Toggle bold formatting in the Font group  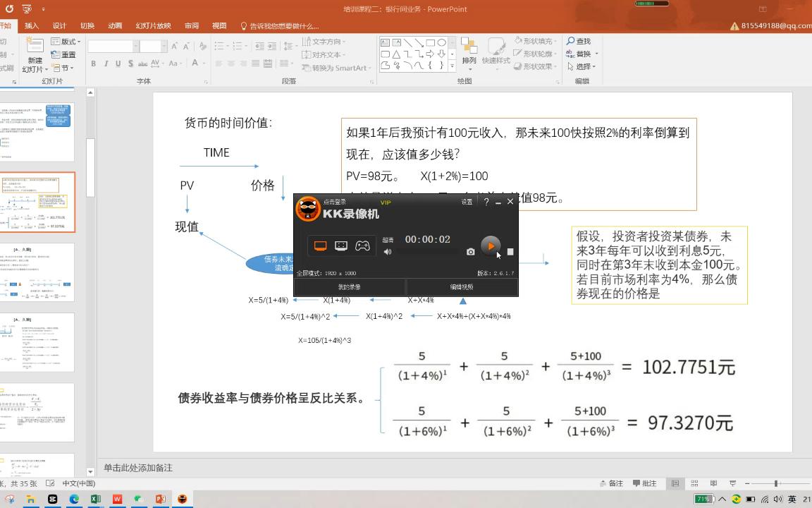[x=94, y=63]
